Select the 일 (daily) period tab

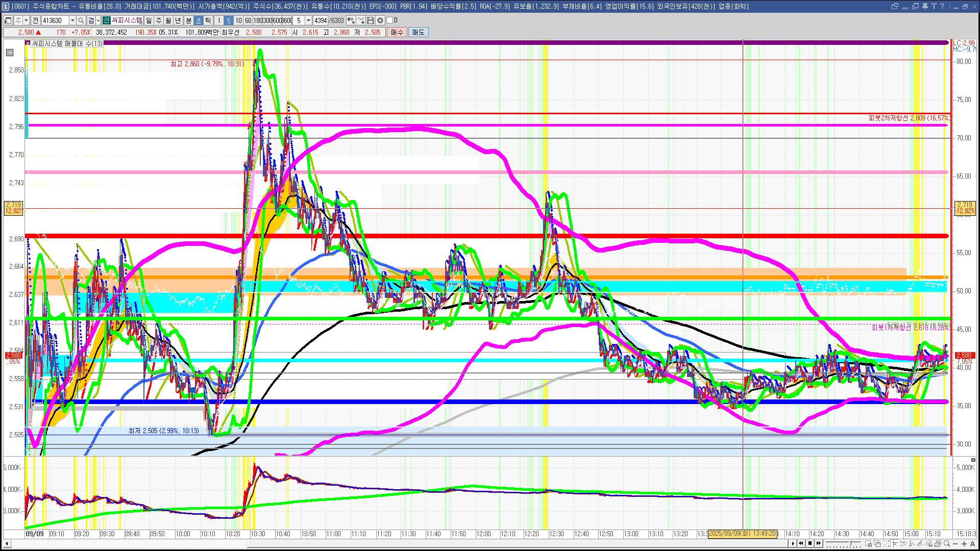(x=149, y=20)
